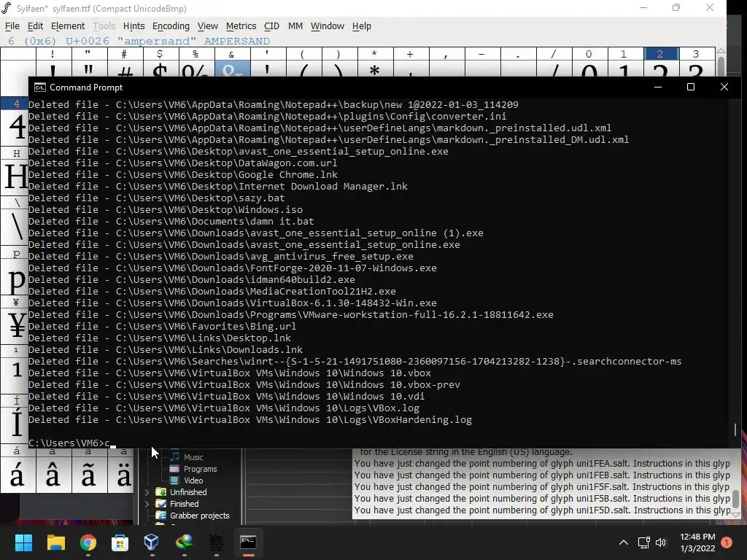Open Internet Download Manager from the taskbar
This screenshot has height=560, width=747.
(x=185, y=542)
